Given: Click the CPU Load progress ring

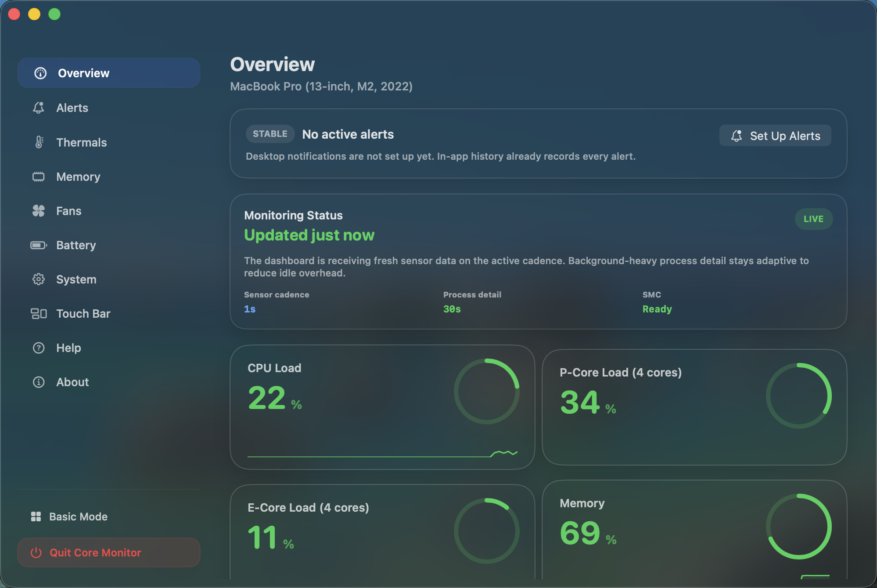Looking at the screenshot, I should [487, 392].
